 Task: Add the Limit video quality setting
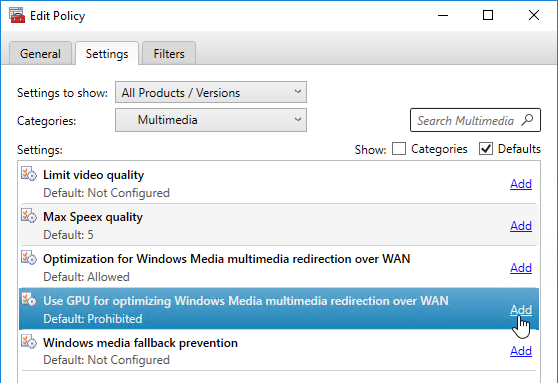click(x=521, y=184)
